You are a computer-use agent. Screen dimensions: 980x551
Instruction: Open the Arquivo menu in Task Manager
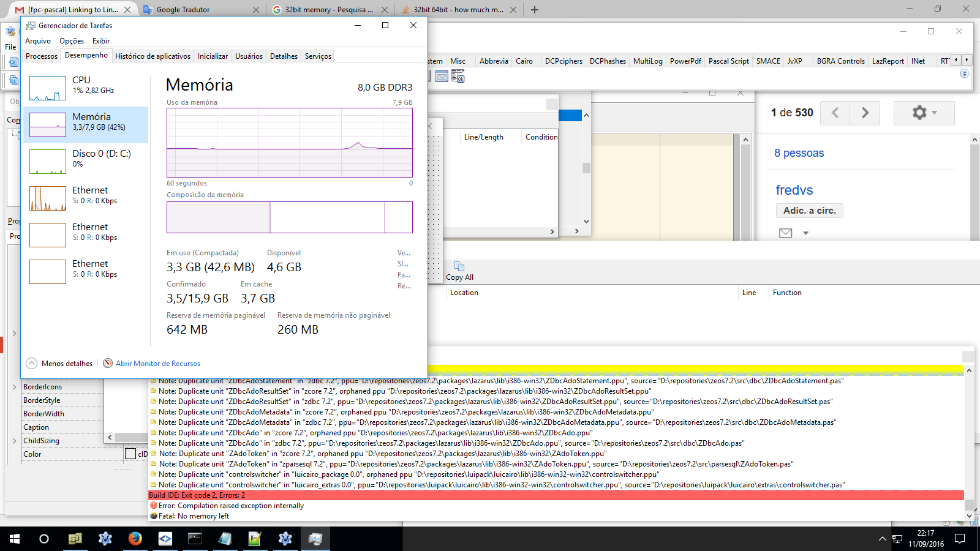38,41
